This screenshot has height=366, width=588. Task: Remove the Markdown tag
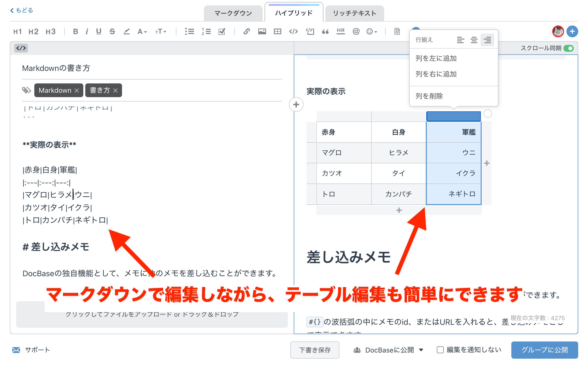point(77,90)
